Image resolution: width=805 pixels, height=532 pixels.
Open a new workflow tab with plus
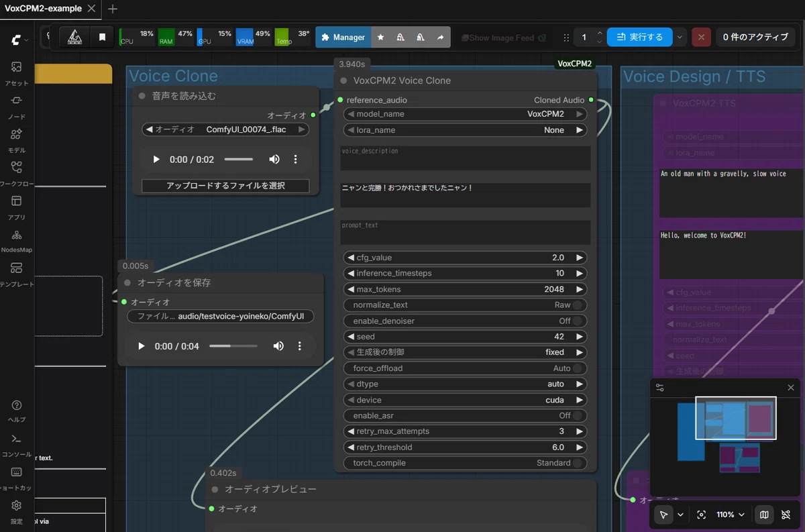[x=113, y=9]
